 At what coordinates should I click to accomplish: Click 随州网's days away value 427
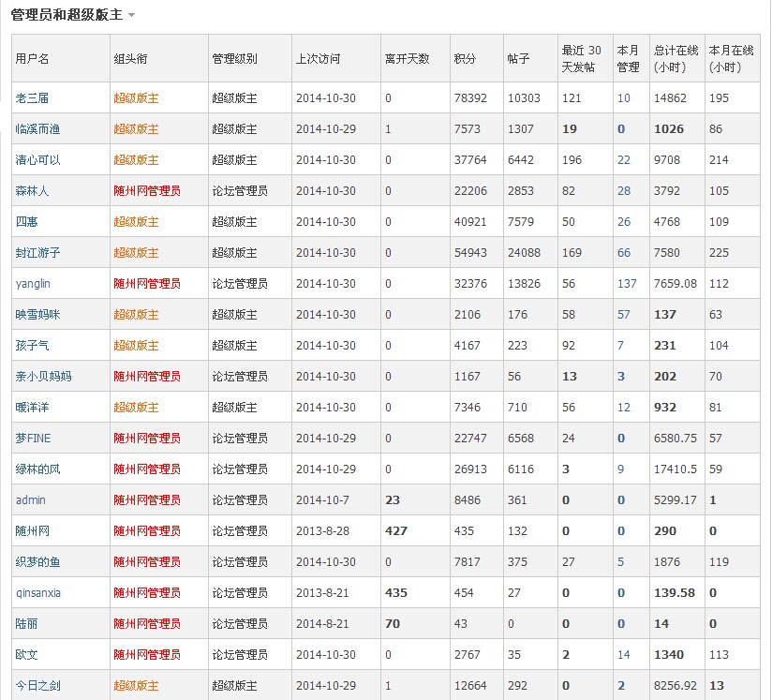(x=396, y=531)
